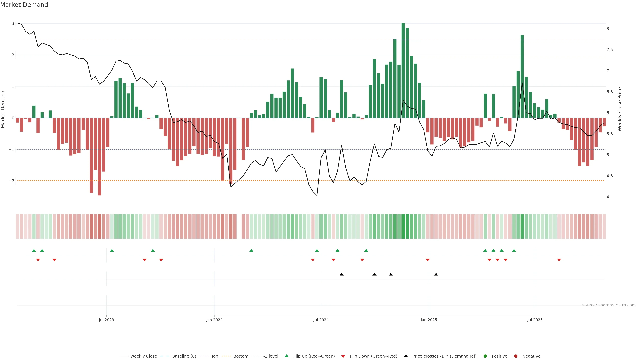Click the flip-up marker just after Jul 2023
644x362 pixels.
pos(112,250)
